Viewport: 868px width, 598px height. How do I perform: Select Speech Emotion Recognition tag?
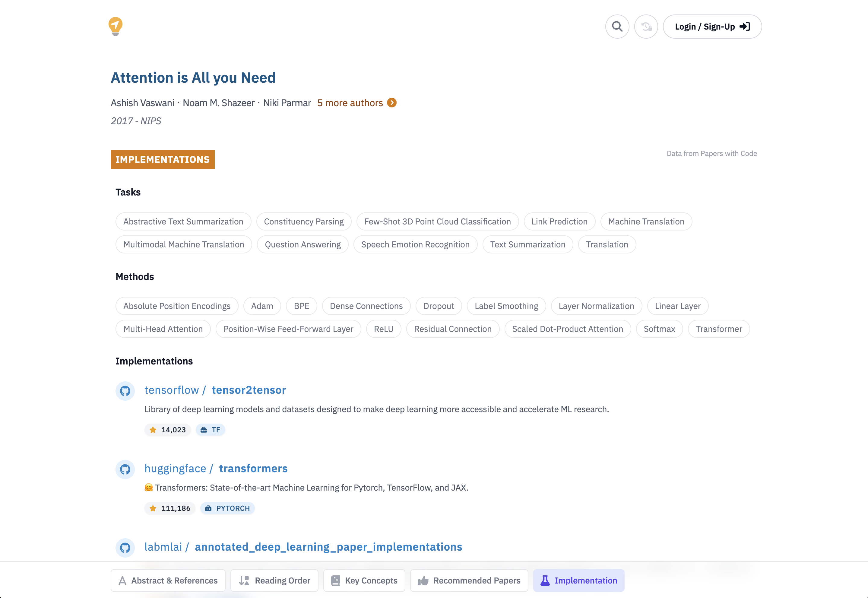pyautogui.click(x=415, y=244)
